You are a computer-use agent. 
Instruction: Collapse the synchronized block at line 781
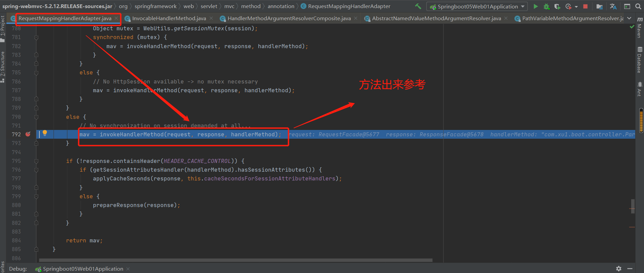tap(36, 37)
